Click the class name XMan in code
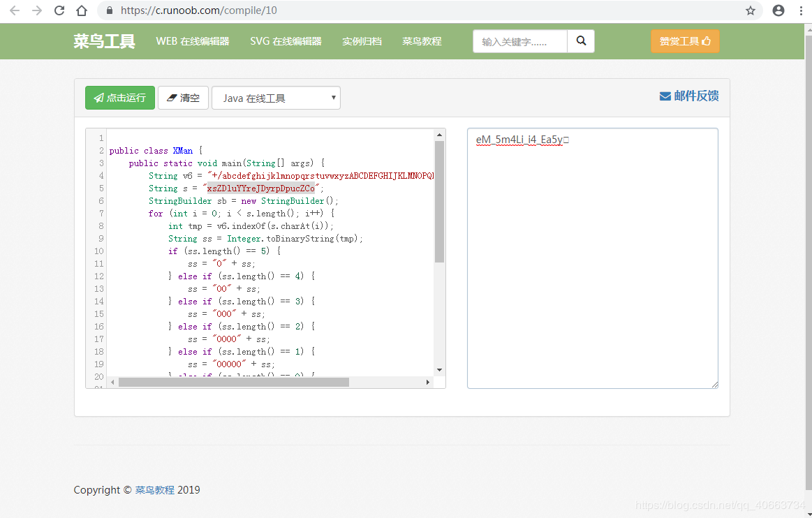812x518 pixels. click(183, 151)
